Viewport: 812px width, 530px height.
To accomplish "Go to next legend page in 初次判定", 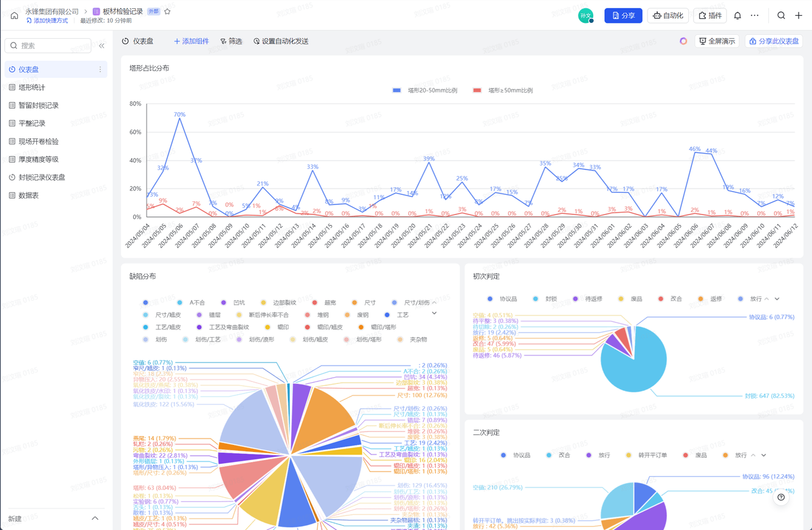I will pos(776,299).
